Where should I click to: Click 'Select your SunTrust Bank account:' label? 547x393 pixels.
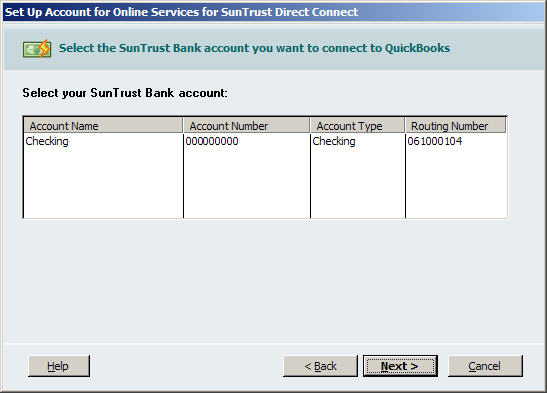[x=125, y=93]
